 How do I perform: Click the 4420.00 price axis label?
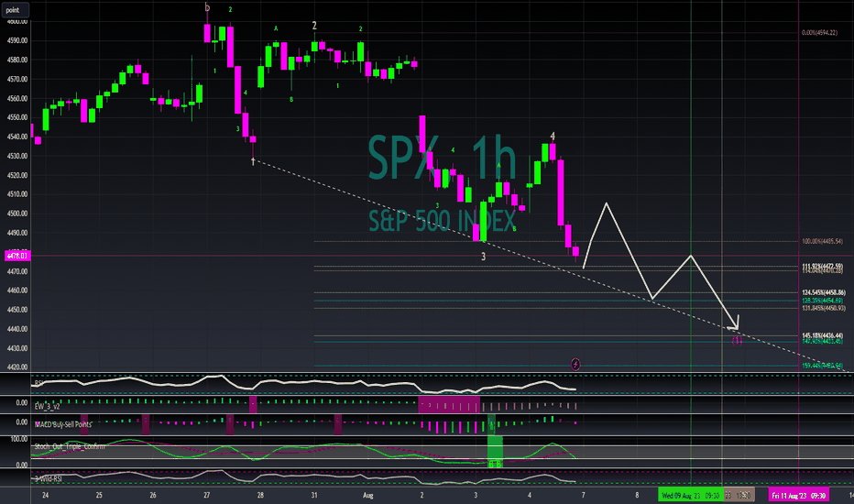click(17, 367)
